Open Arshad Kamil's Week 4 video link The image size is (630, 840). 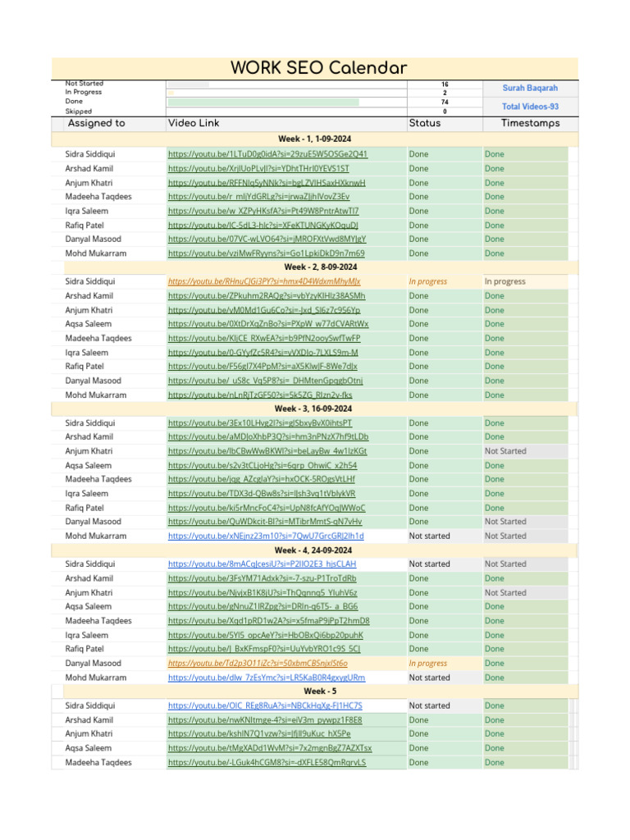pos(262,578)
